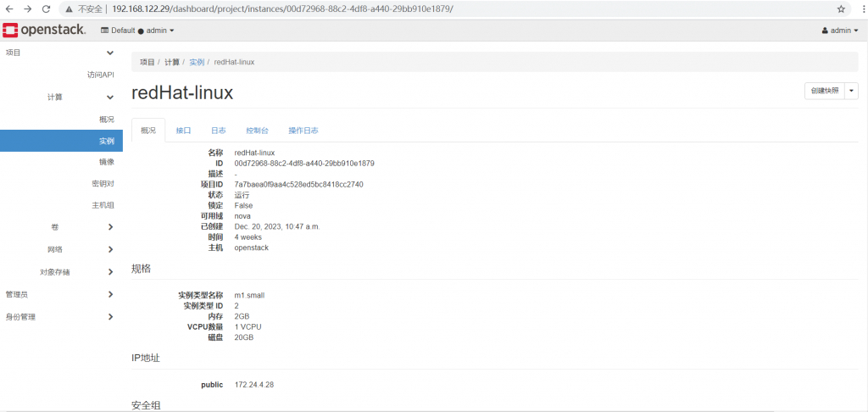
Task: Open dropdown arrow beside 创建快照
Action: (852, 91)
